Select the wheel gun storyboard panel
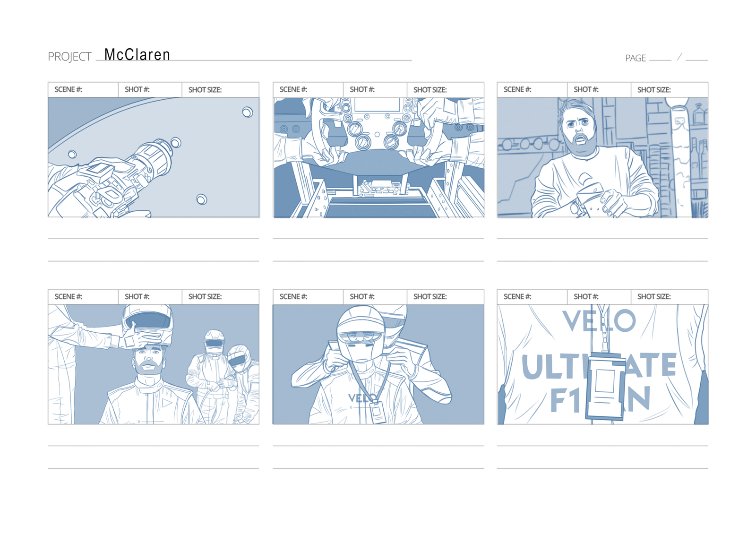This screenshot has width=756, height=535. click(154, 157)
